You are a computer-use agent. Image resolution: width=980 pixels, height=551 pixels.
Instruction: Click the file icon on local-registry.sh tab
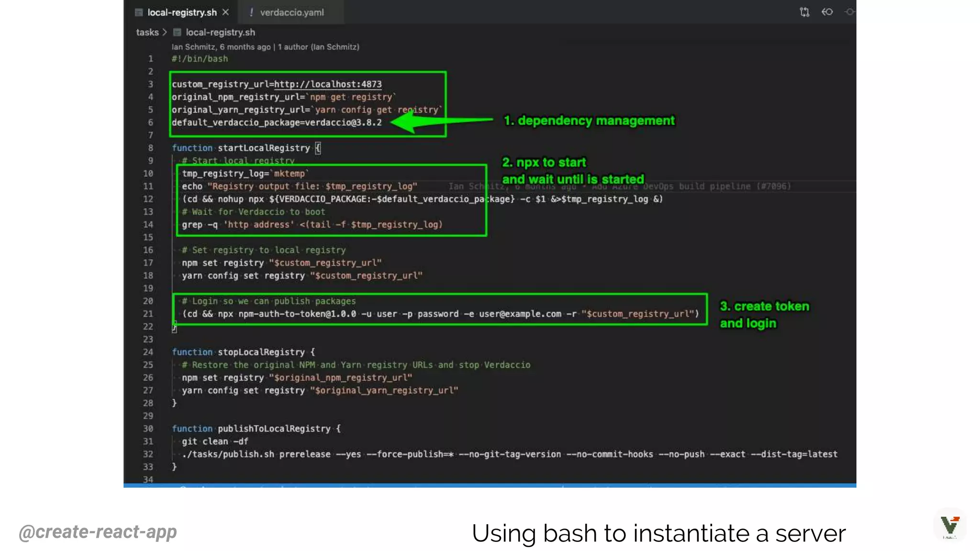click(139, 12)
